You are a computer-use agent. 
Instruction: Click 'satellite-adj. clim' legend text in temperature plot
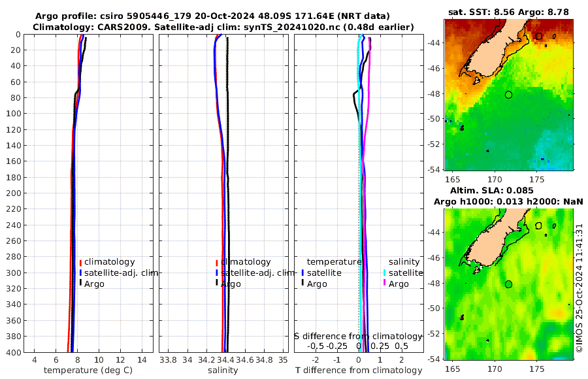121,272
